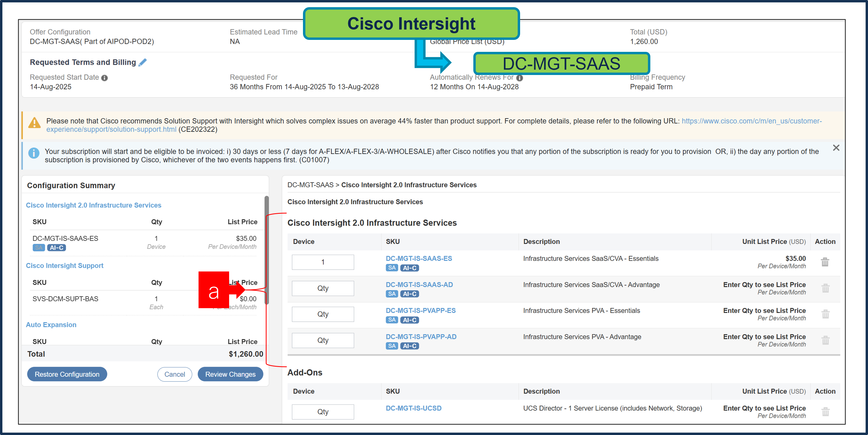Screen dimensions: 868x435
Task: Remove DC-MGT-IS-PVAPP-AD using its trash icon
Action: click(x=825, y=340)
